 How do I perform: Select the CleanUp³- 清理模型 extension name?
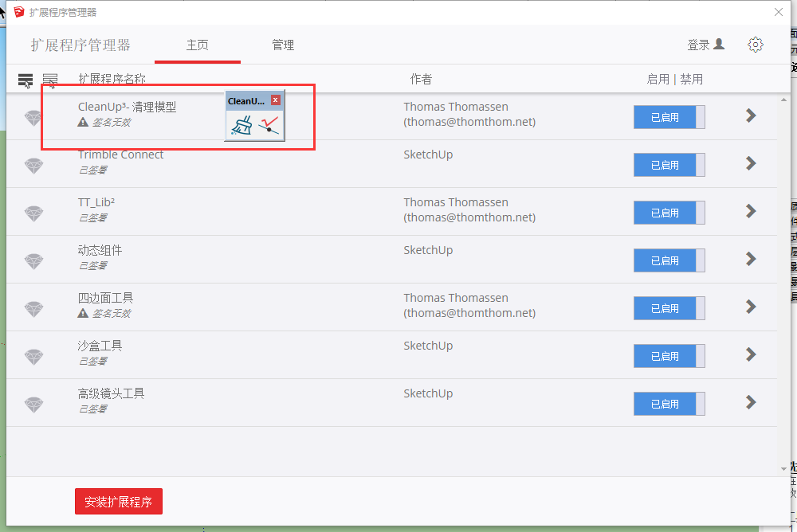[x=127, y=107]
